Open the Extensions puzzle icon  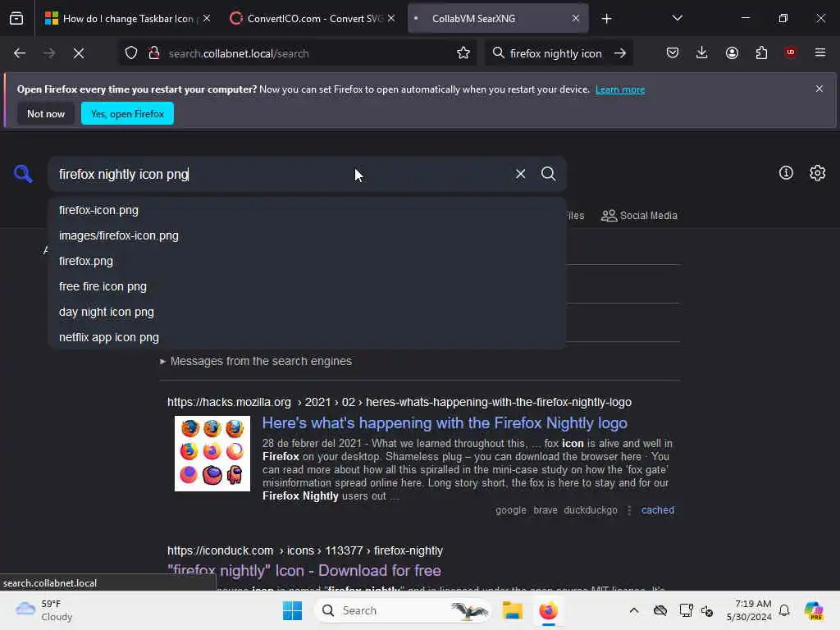[x=761, y=53]
